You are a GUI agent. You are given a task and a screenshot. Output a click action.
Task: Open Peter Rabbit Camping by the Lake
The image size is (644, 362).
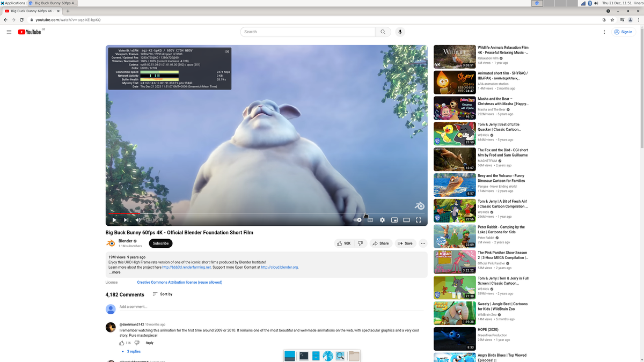(455, 236)
